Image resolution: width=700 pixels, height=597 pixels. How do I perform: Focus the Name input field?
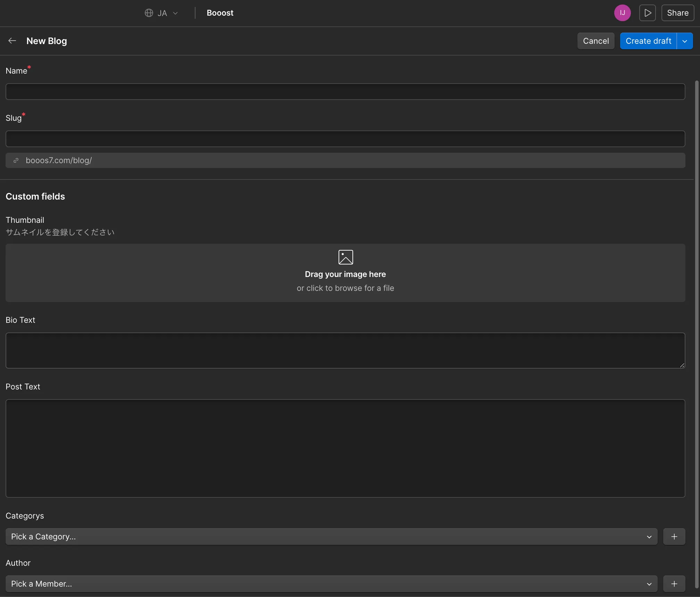point(345,92)
